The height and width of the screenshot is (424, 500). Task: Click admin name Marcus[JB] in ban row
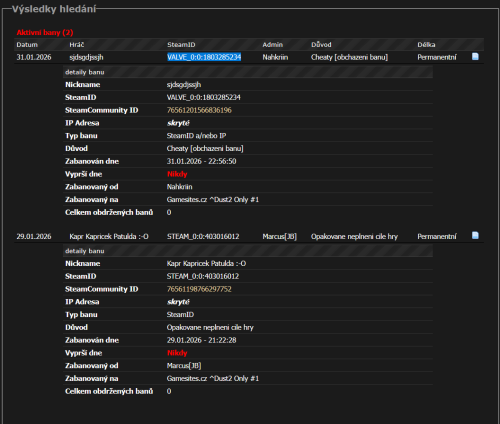279,237
